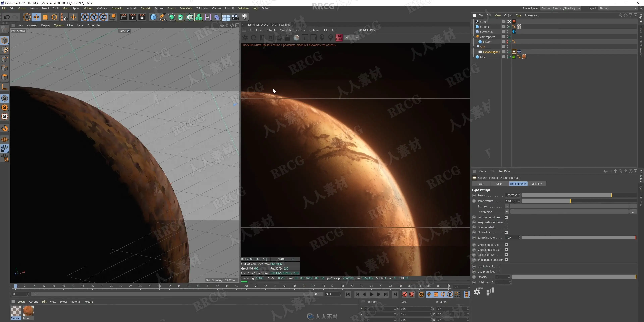Select the Move tool in top toolbar

click(x=36, y=17)
